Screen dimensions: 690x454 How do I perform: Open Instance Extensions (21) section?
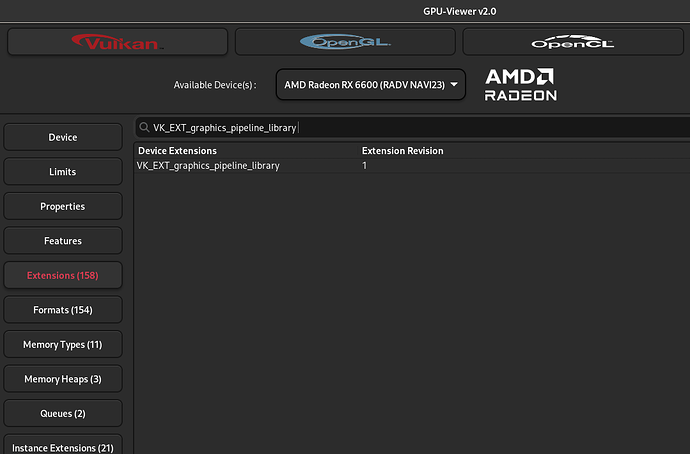pyautogui.click(x=63, y=445)
